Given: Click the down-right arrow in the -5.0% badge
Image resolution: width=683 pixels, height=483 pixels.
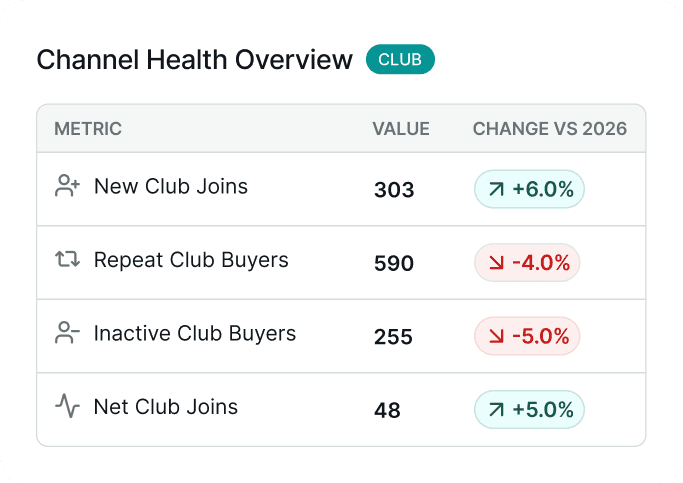Looking at the screenshot, I should [496, 336].
